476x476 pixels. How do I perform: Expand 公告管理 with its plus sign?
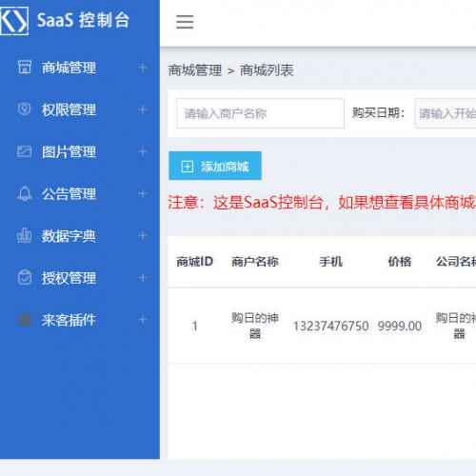point(143,193)
